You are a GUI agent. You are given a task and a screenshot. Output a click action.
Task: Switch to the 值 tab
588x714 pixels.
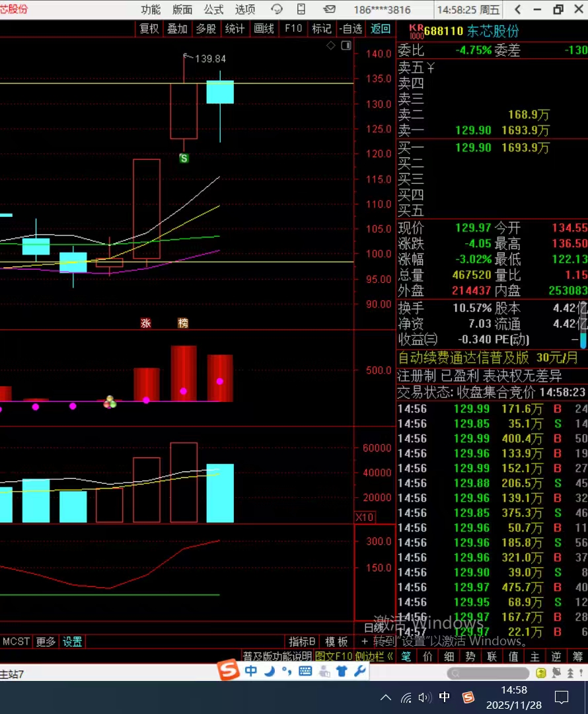point(513,656)
